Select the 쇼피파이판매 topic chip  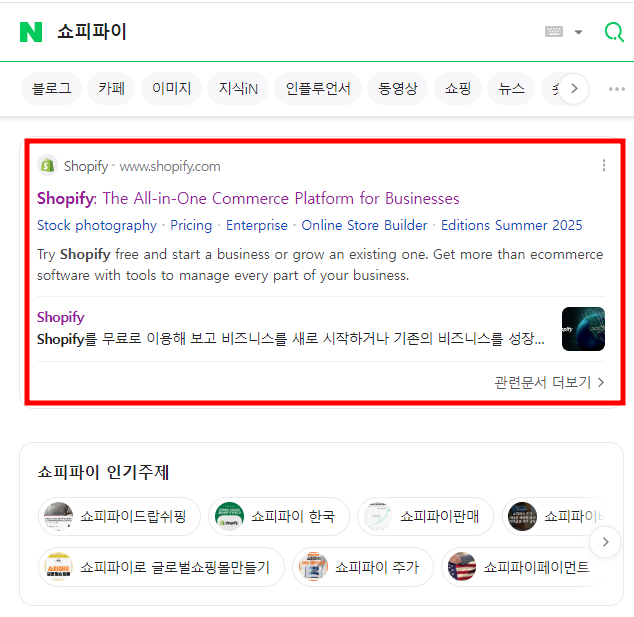[x=425, y=516]
